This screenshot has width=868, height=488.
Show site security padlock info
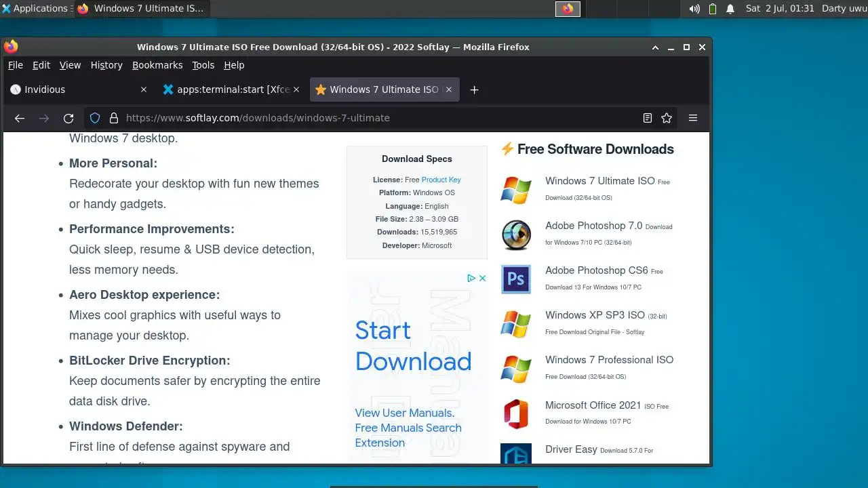(114, 118)
